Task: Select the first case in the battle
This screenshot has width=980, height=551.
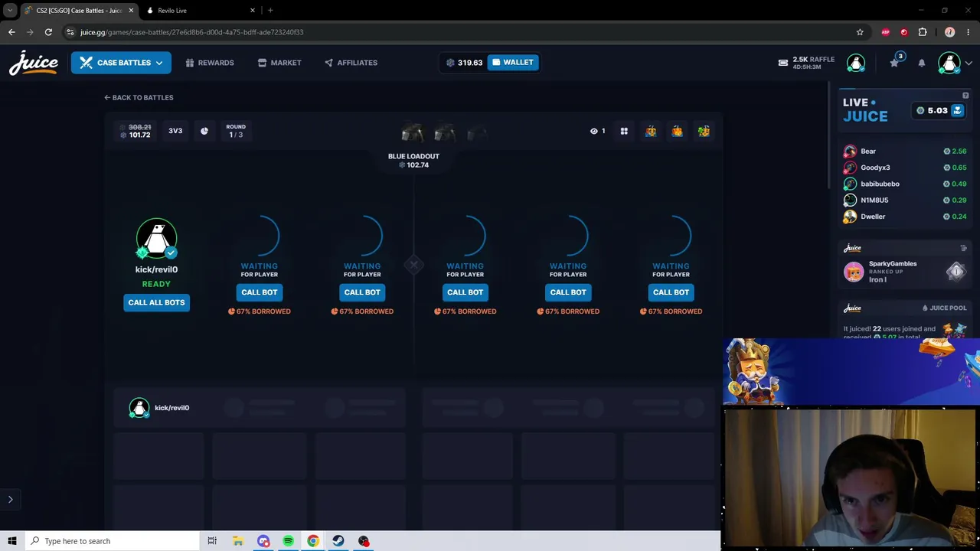Action: point(412,133)
